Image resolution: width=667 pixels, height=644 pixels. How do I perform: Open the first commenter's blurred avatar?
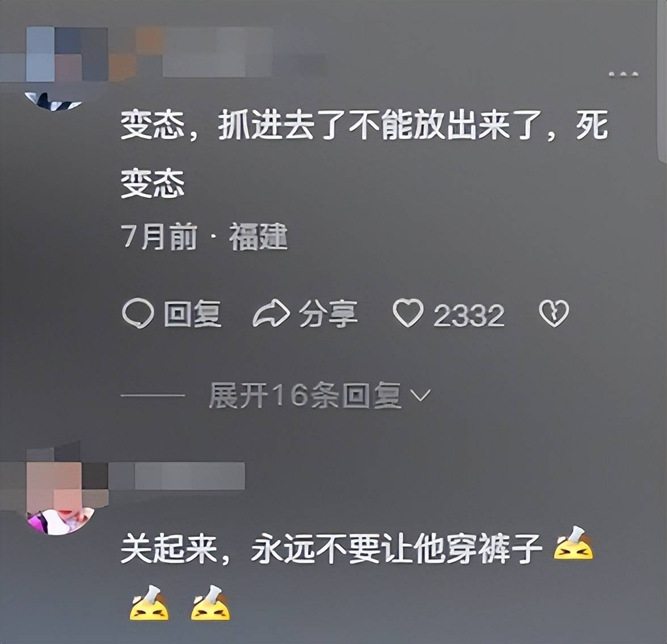point(54,69)
